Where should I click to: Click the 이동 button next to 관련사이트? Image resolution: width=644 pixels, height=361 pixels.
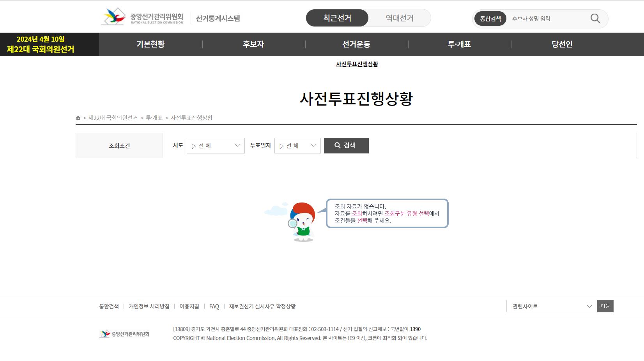click(605, 306)
